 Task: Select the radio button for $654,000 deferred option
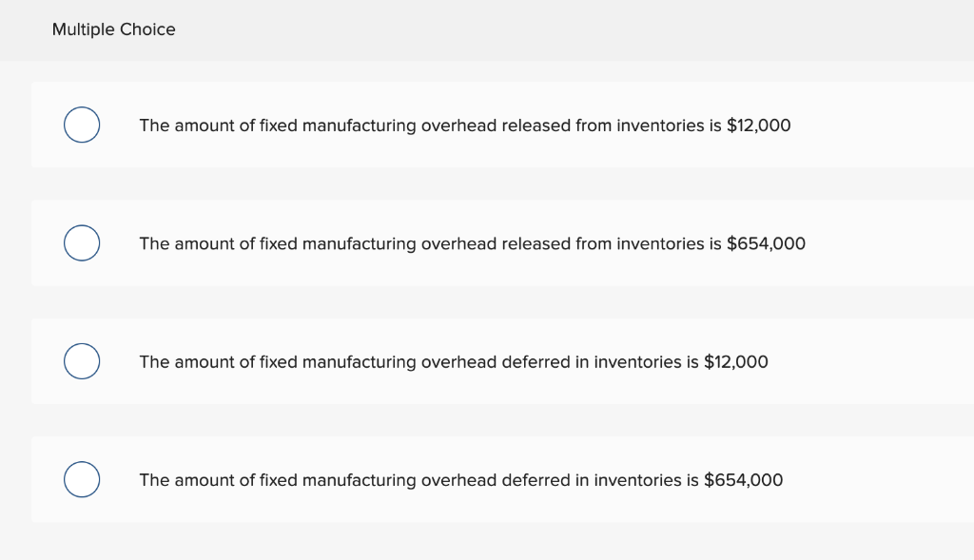tap(81, 479)
